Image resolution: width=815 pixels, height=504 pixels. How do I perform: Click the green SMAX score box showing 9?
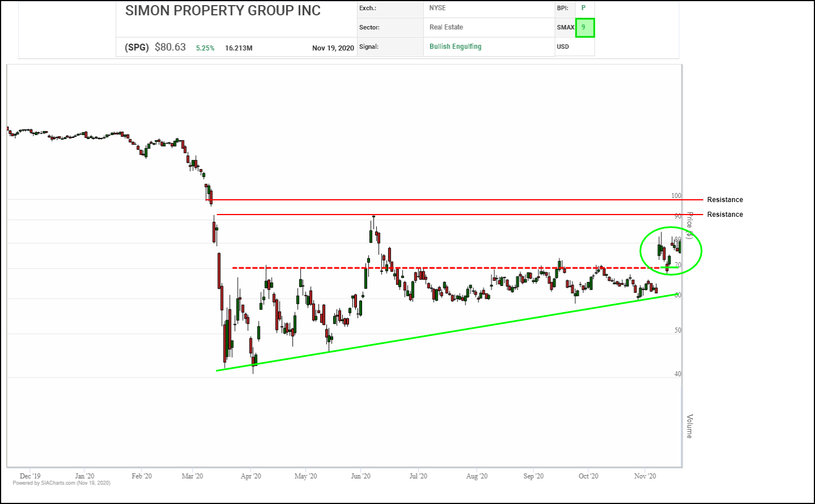[x=585, y=28]
